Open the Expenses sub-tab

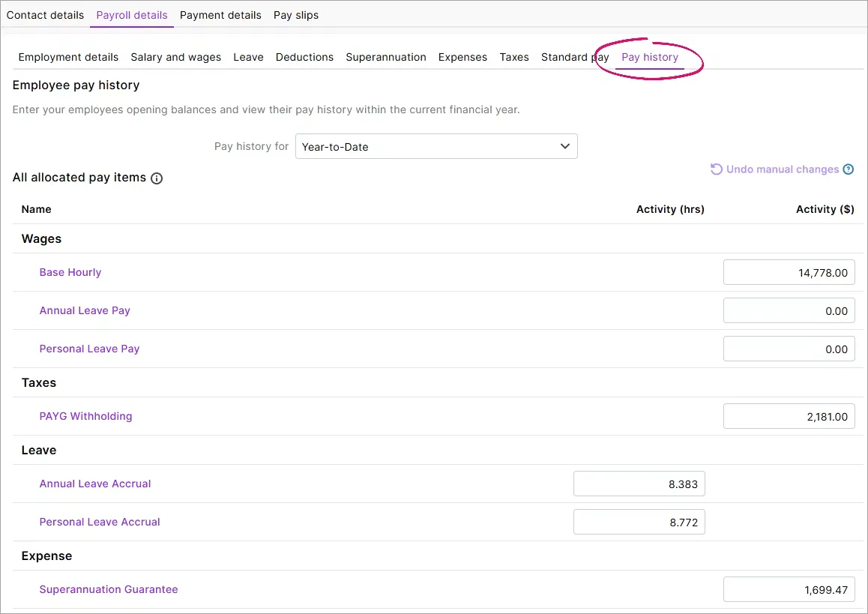pyautogui.click(x=462, y=57)
